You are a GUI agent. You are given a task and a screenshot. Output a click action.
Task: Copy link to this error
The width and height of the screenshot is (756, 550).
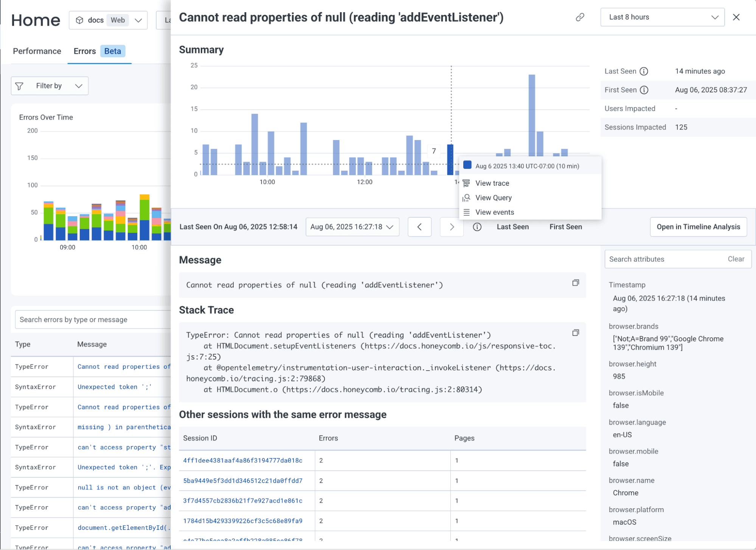coord(580,17)
